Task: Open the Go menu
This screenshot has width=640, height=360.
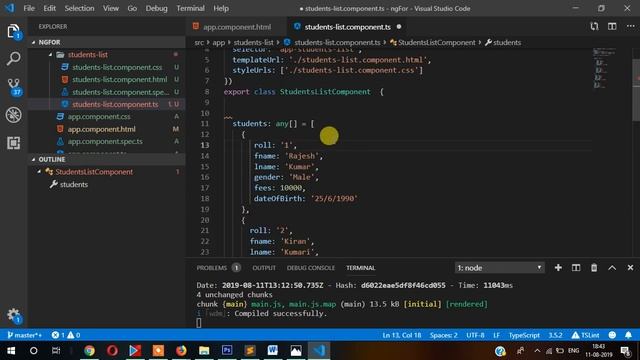Action: click(x=132, y=8)
